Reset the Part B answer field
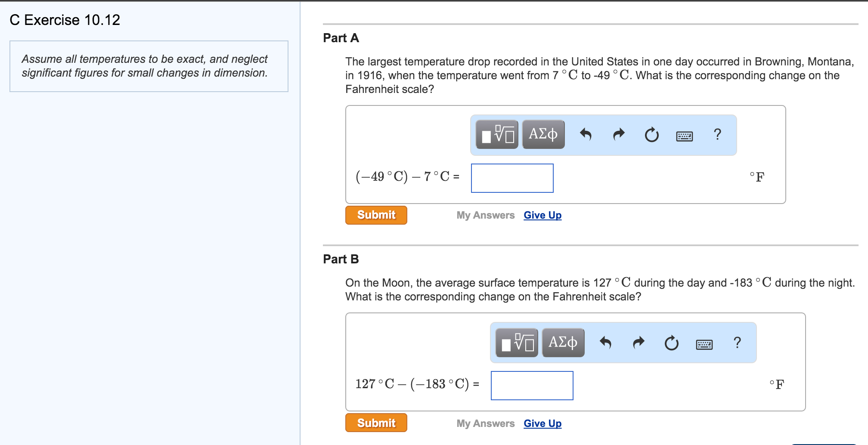The width and height of the screenshot is (868, 445). 672,343
